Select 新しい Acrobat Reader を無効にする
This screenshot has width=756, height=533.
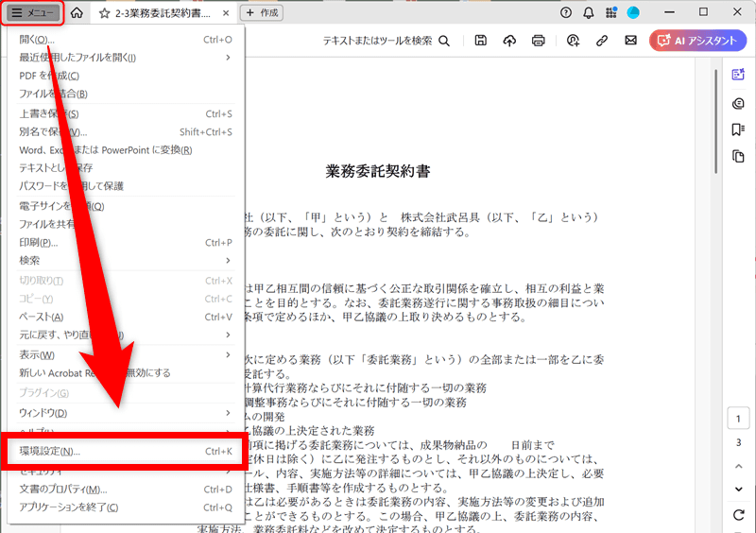[x=126, y=373]
